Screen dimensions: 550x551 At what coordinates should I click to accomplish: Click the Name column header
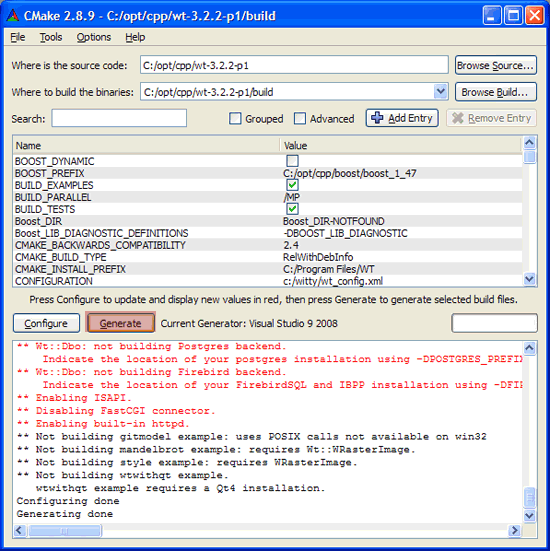(146, 145)
